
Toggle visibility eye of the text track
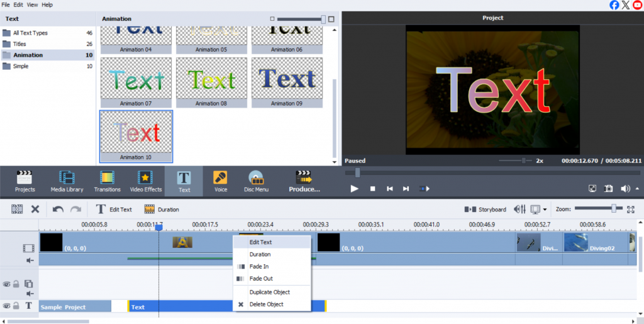click(x=7, y=306)
